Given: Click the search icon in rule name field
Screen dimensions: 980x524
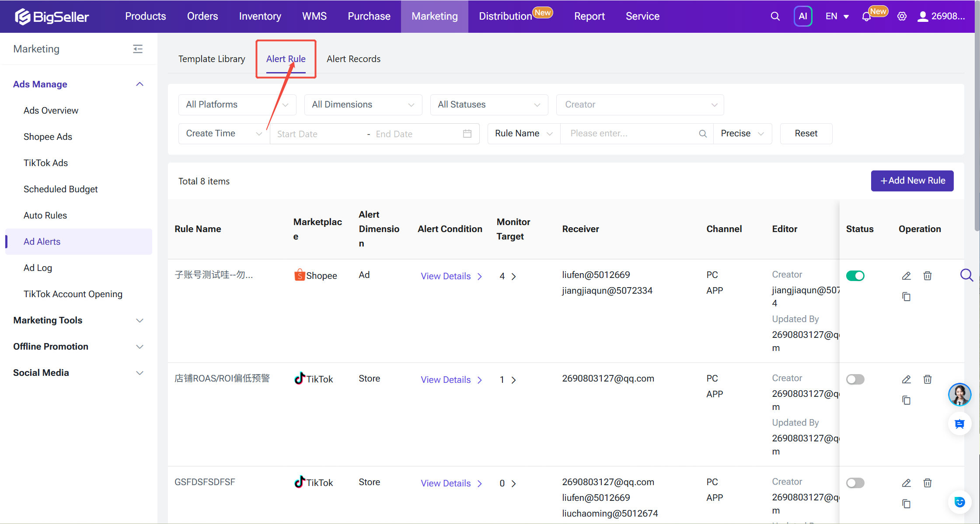Looking at the screenshot, I should pyautogui.click(x=703, y=134).
